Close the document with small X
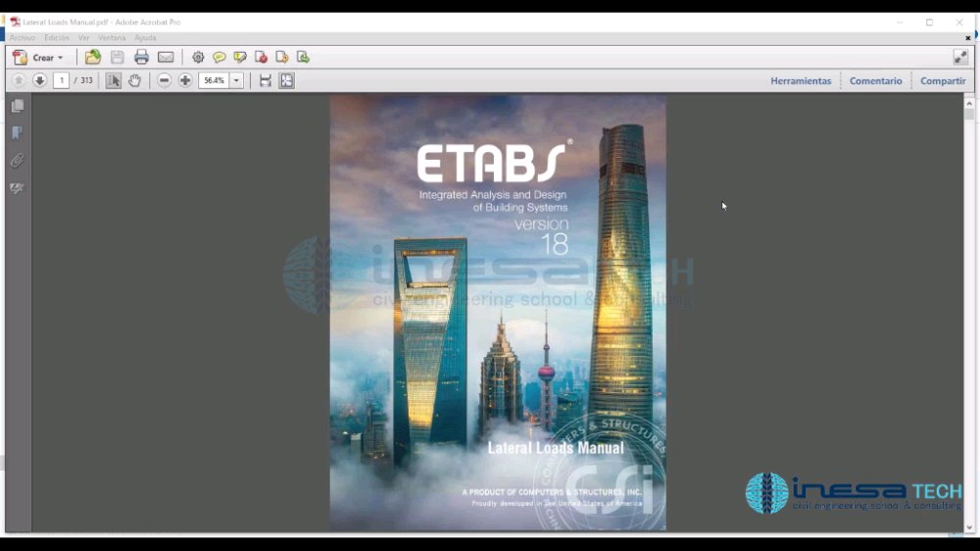 pyautogui.click(x=968, y=38)
